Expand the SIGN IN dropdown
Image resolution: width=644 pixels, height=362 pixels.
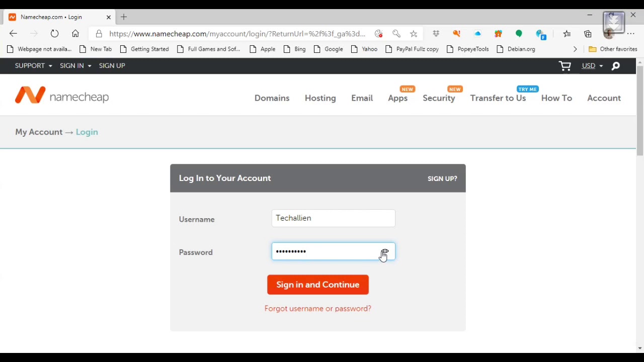point(75,66)
